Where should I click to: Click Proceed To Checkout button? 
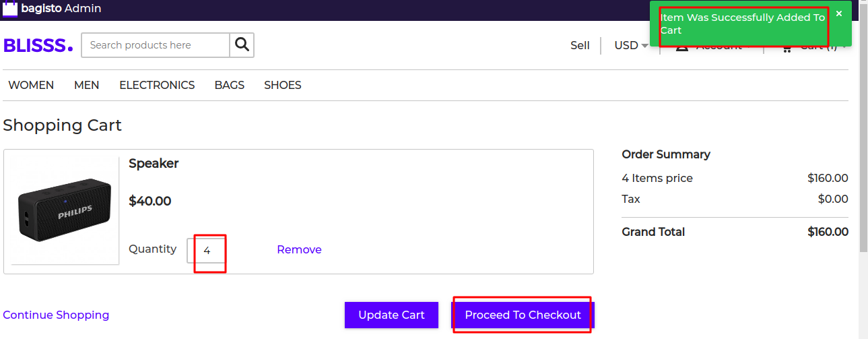click(523, 315)
